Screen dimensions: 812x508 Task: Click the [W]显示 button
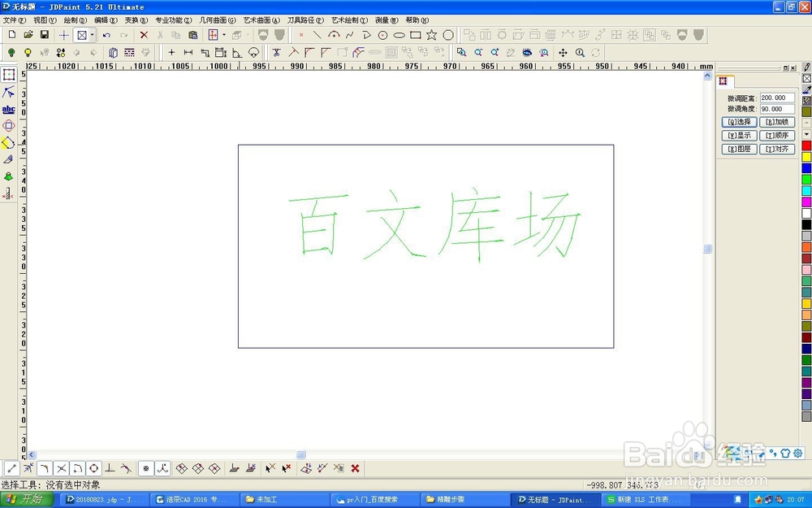pos(739,135)
